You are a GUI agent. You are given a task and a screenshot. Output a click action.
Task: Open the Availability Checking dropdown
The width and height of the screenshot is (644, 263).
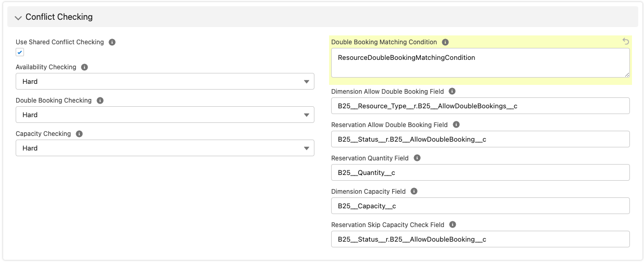[165, 81]
